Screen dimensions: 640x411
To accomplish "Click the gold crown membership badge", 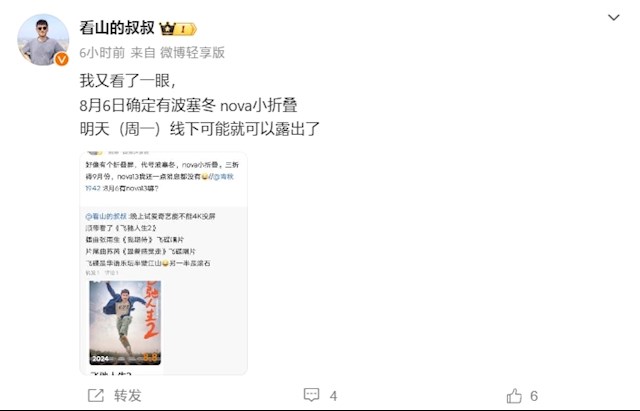I will click(x=178, y=29).
